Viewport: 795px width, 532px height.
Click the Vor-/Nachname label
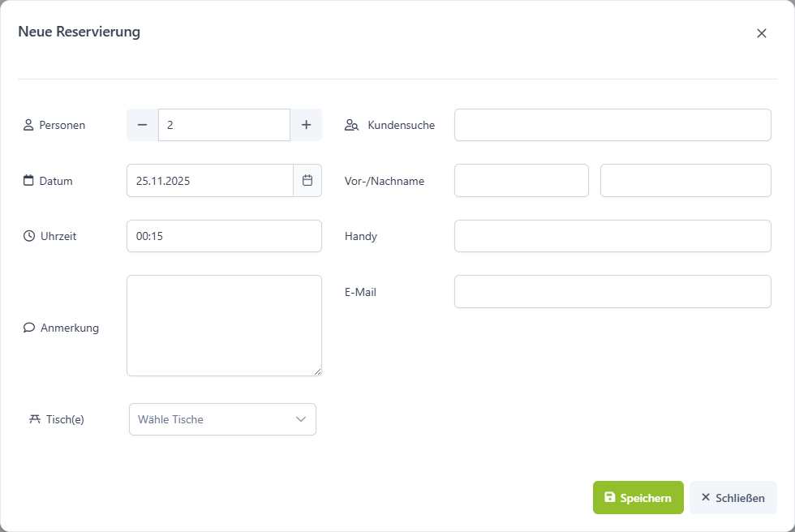point(385,181)
